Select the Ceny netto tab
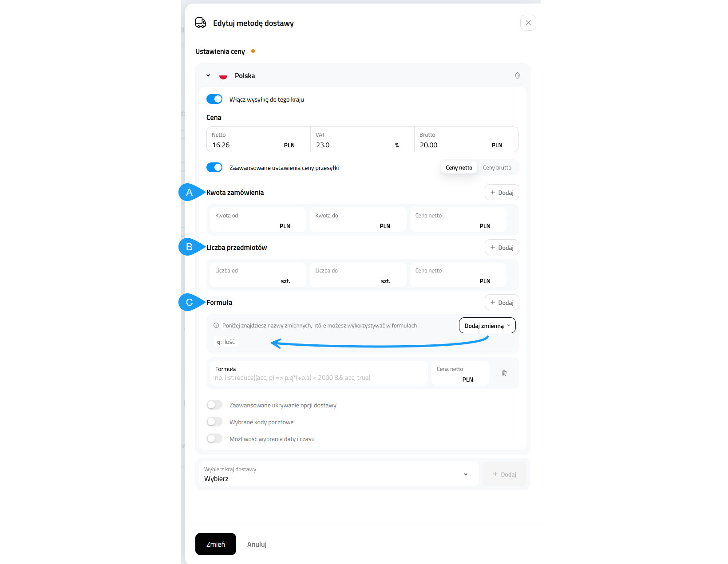This screenshot has width=728, height=564. tap(459, 168)
